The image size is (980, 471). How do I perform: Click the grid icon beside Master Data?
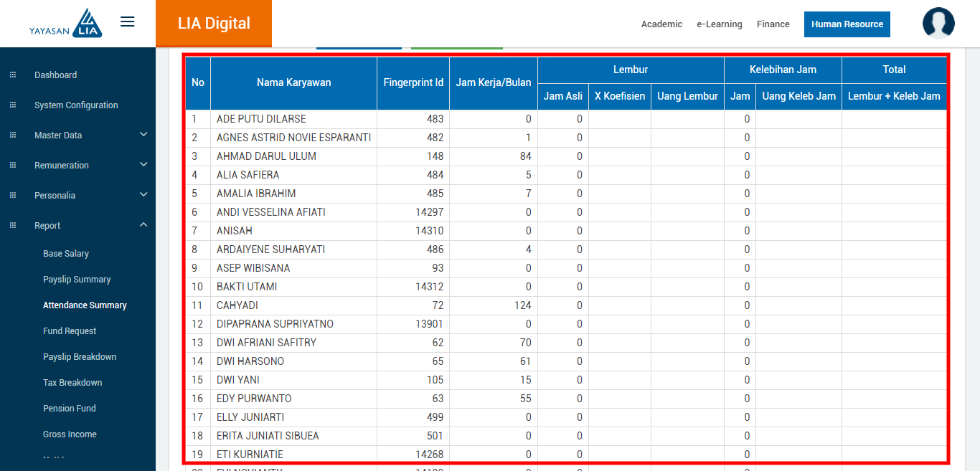pos(12,135)
